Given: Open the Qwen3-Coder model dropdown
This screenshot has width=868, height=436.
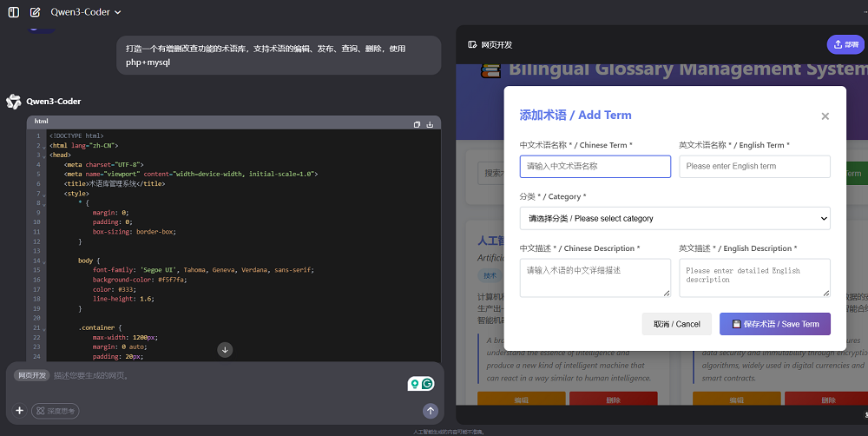Looking at the screenshot, I should (x=86, y=12).
